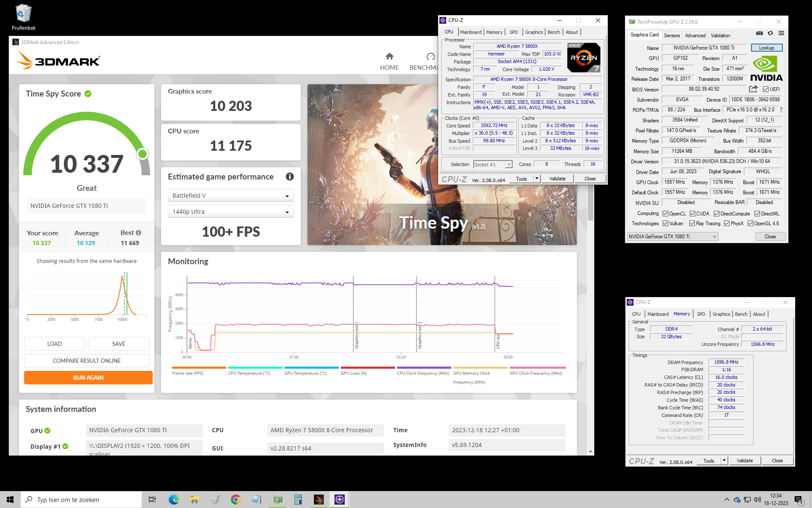This screenshot has width=812, height=508.
Task: Open Battlefield V game dropdown
Action: tap(231, 196)
